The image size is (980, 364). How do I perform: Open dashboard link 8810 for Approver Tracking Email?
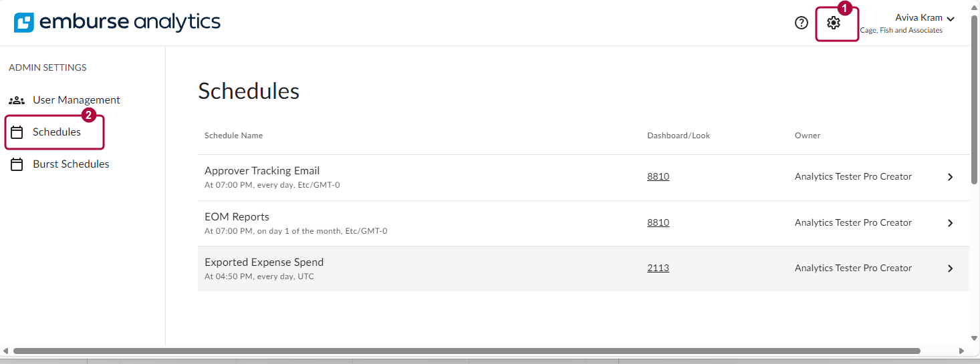tap(658, 177)
